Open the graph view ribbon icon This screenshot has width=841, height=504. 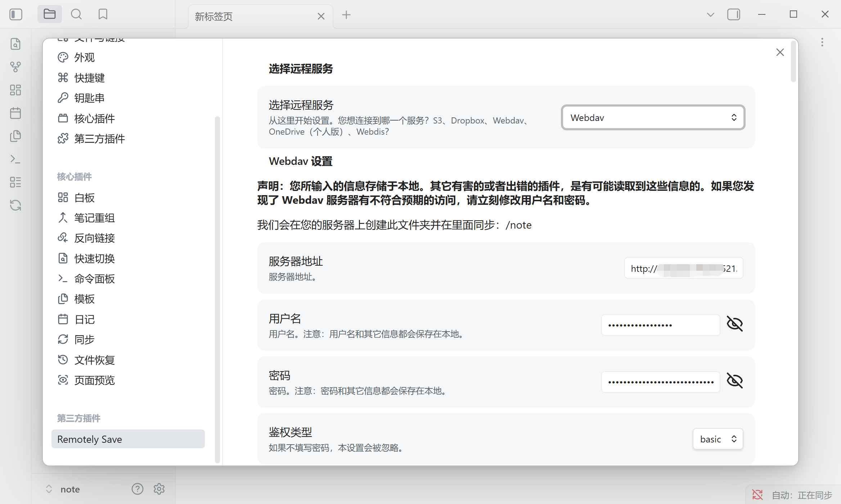15,67
